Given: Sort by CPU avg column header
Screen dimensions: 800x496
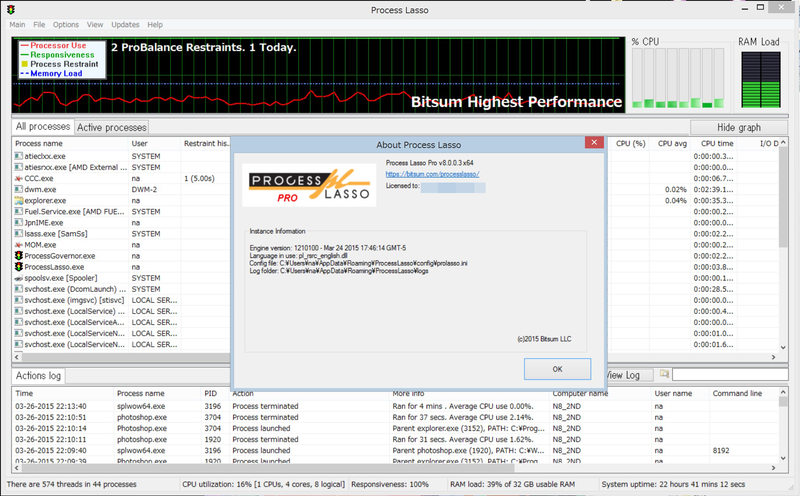Looking at the screenshot, I should coord(671,143).
